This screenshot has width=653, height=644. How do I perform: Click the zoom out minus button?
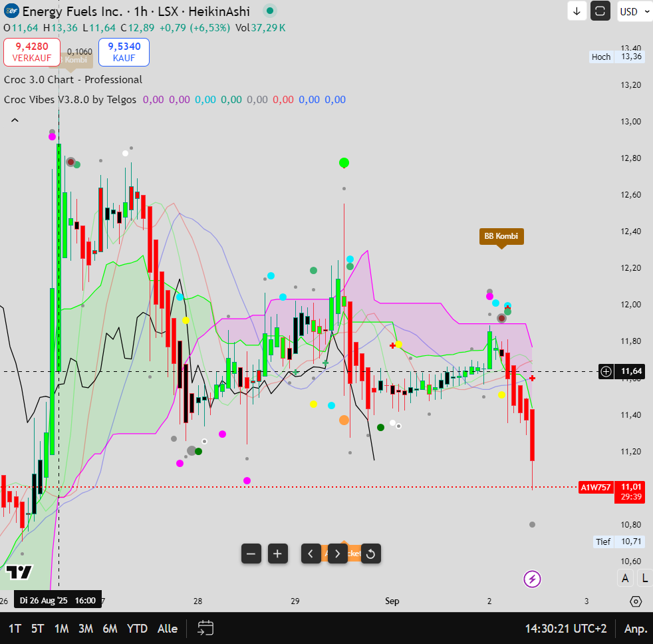[x=251, y=554]
